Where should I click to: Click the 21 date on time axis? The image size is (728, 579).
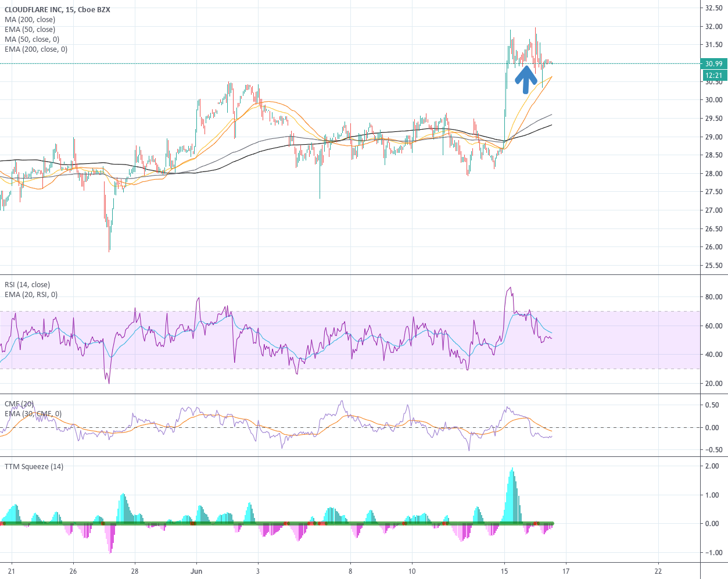(12, 571)
